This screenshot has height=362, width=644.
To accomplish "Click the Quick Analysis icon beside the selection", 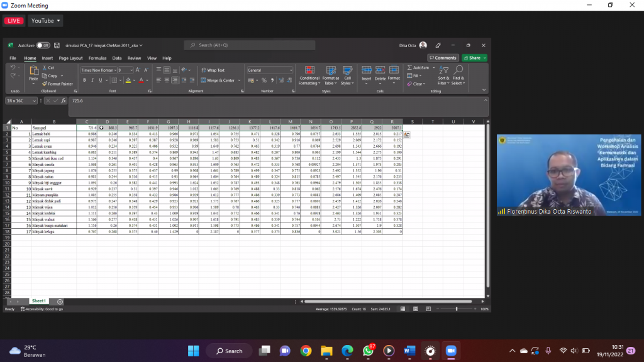I will [407, 134].
